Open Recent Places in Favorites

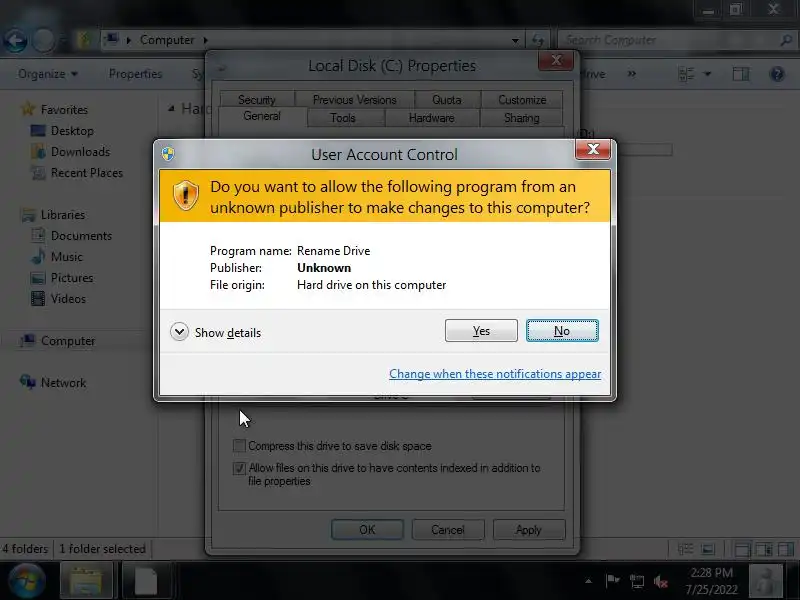87,172
